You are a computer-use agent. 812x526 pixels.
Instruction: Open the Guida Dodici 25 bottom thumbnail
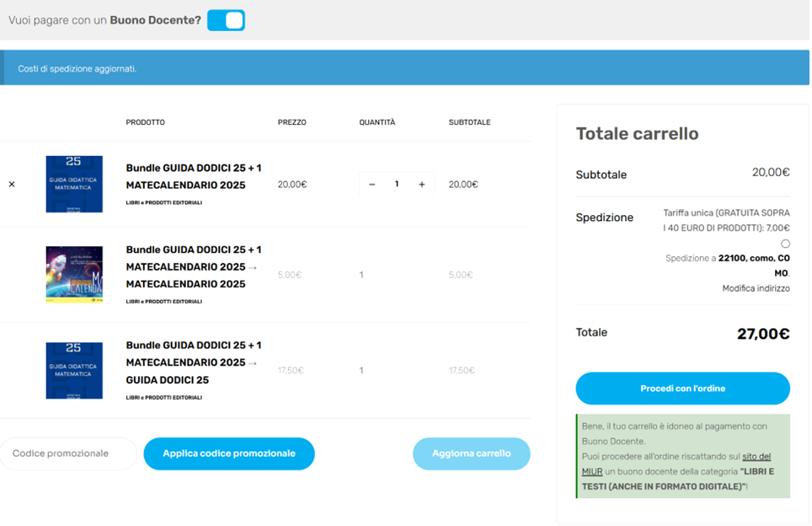74,370
